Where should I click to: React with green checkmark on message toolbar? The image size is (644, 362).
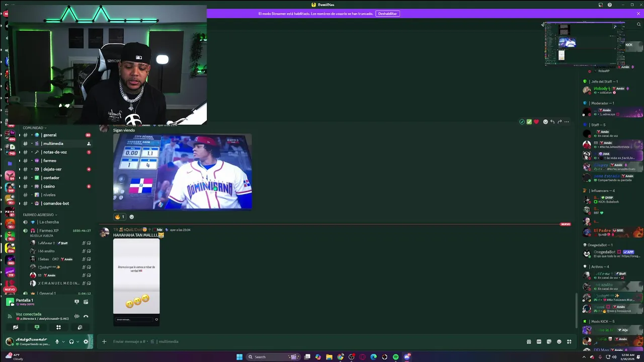click(x=529, y=122)
